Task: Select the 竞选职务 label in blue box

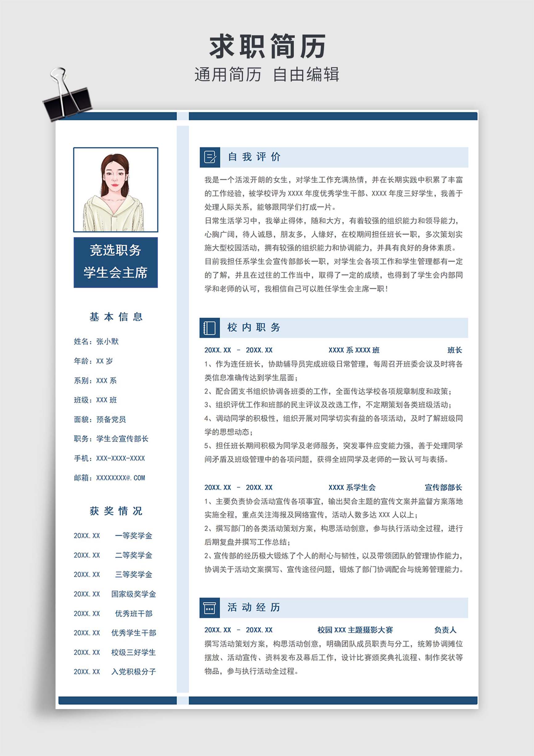Action: [116, 250]
